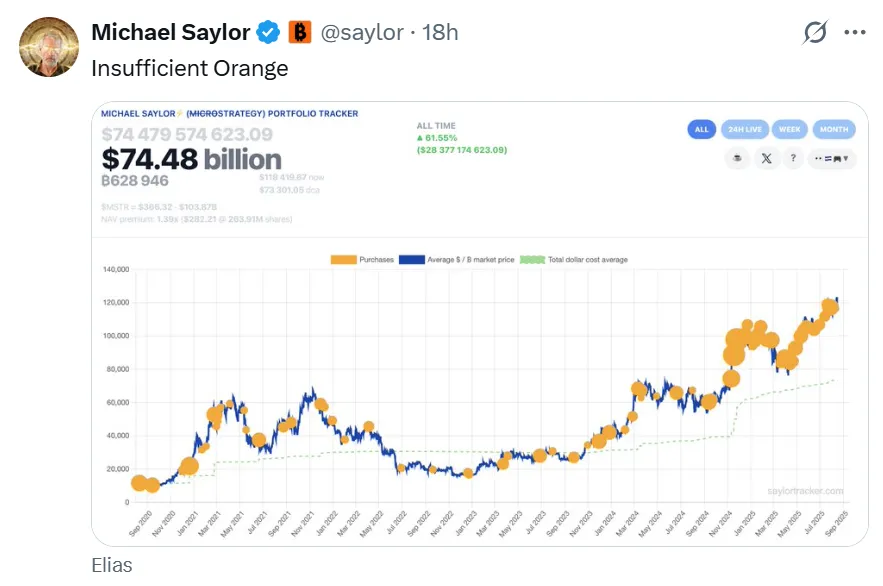The width and height of the screenshot is (883, 586).
Task: Toggle the Purchases legend series
Action: 364,260
